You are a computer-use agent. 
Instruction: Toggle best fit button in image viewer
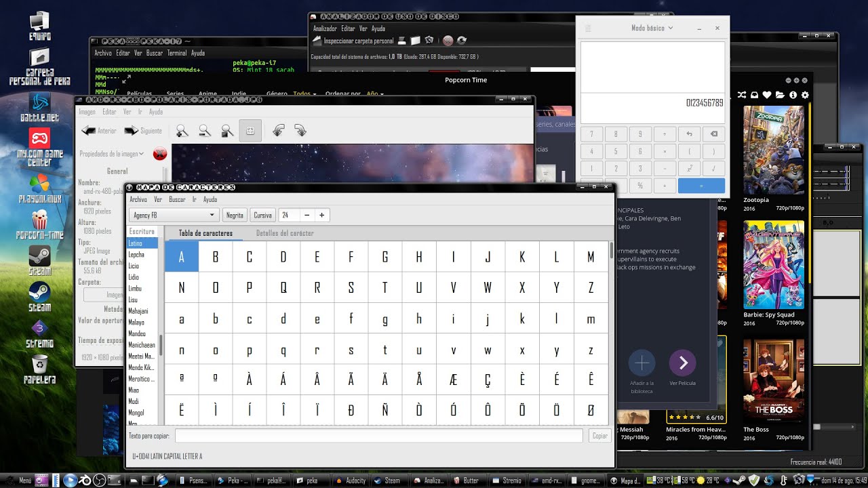click(250, 131)
